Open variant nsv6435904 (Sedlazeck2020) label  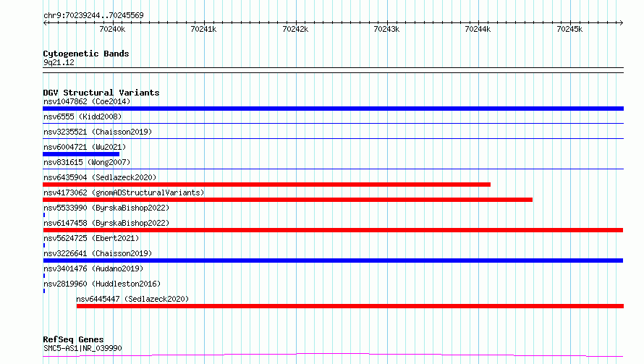[x=100, y=177]
